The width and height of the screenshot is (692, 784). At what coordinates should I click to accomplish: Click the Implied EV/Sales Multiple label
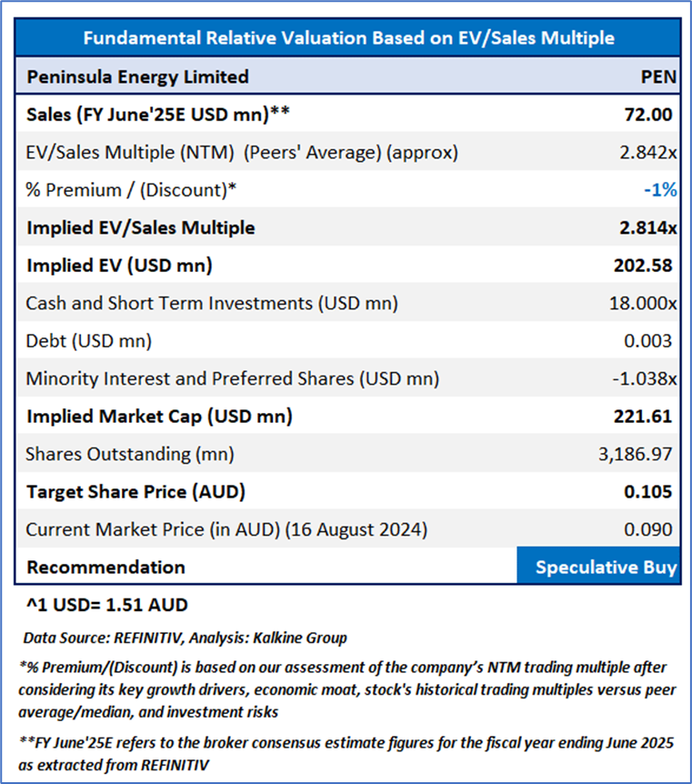coord(141,227)
